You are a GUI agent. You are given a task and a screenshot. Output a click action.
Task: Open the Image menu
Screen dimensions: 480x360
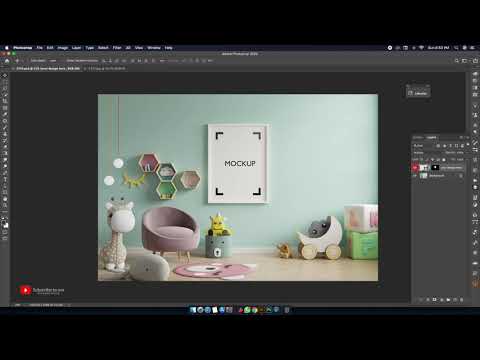coord(62,48)
